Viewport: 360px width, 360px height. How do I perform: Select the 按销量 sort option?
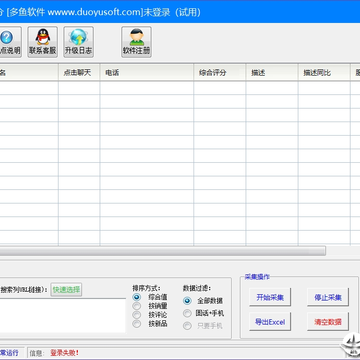pyautogui.click(x=137, y=306)
